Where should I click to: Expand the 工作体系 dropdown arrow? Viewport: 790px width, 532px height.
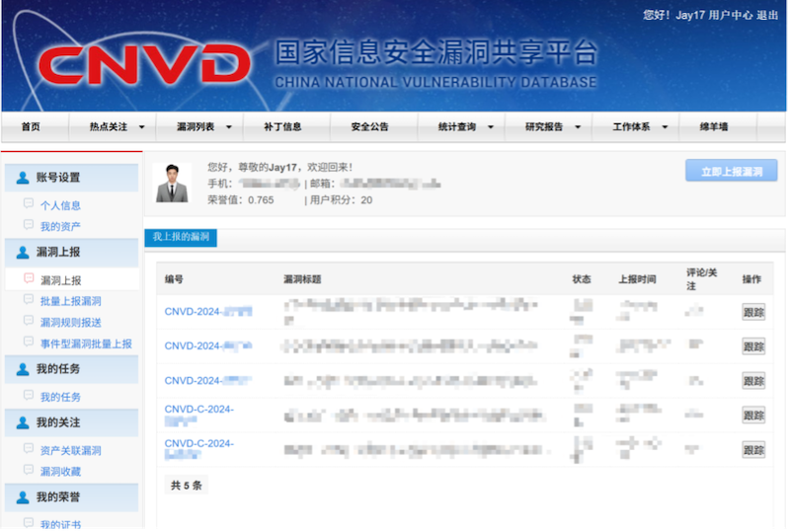[x=665, y=127]
